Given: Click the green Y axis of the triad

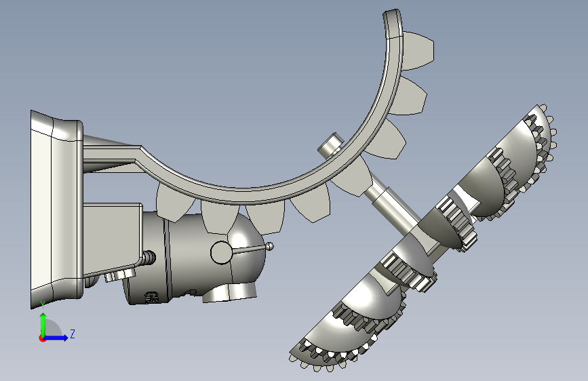Looking at the screenshot, I should pos(43,325).
